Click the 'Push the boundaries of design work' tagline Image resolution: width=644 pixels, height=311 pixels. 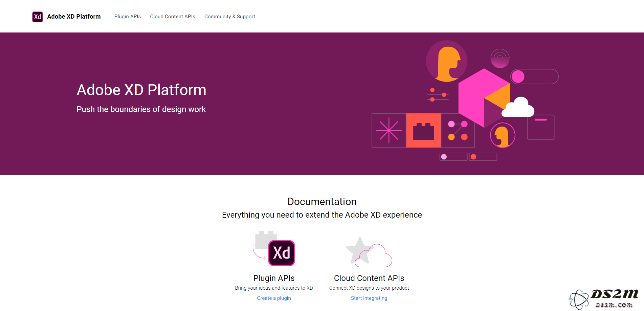click(141, 109)
